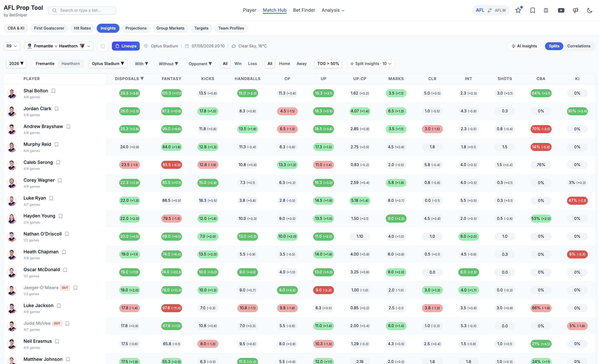The height and width of the screenshot is (364, 599).
Task: Toggle the TOG > 50% filter
Action: [328, 64]
